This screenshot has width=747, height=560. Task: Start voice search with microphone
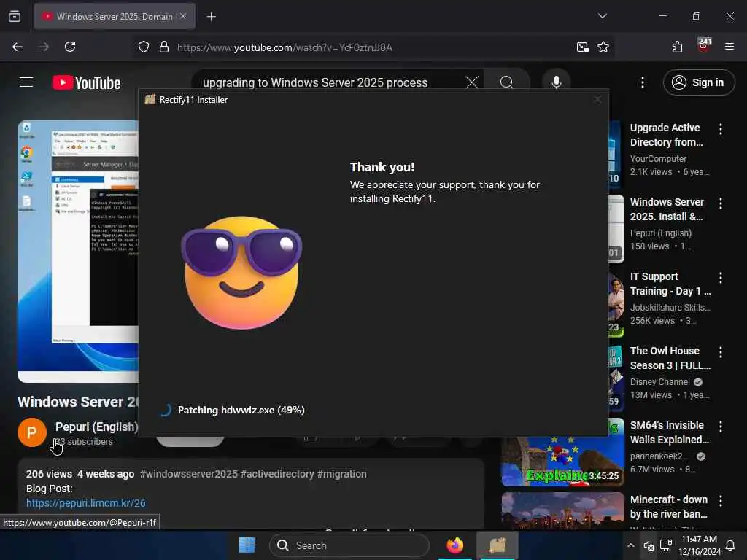[556, 82]
